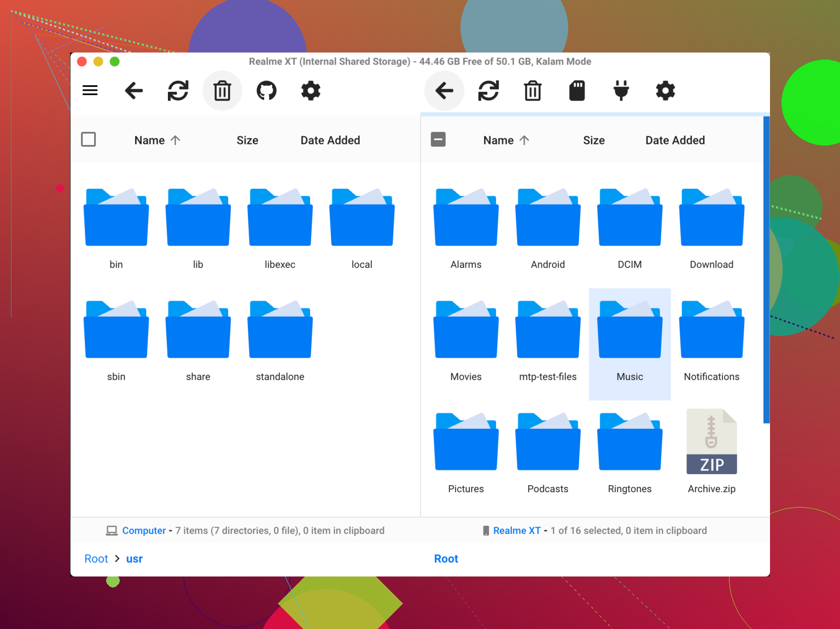Viewport: 840px width, 629px height.
Task: Sort local files by Date Added
Action: point(330,141)
